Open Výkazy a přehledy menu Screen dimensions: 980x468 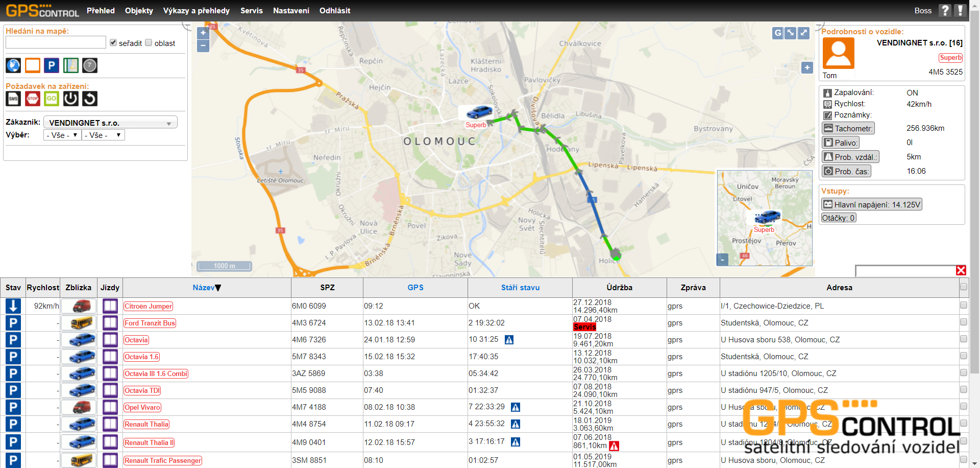197,11
